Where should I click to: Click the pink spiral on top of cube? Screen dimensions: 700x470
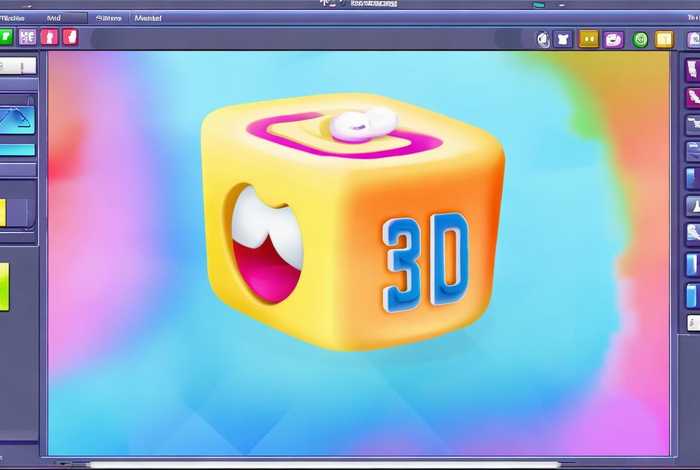tap(344, 135)
